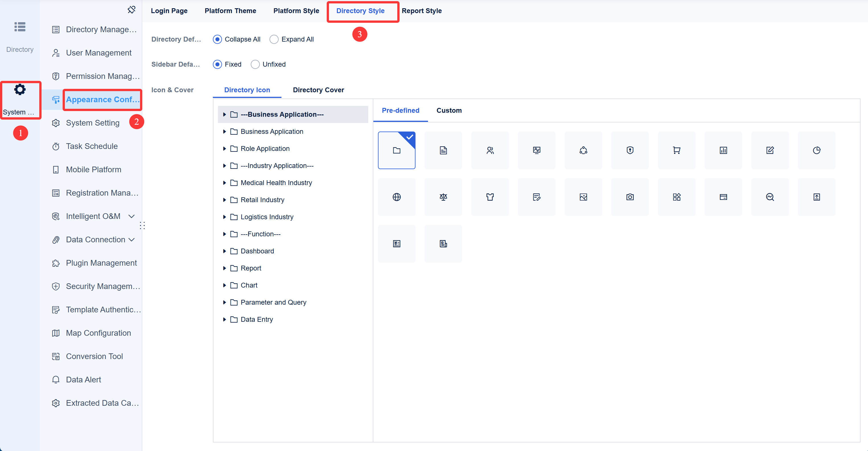Open Plugin Management in sidebar
The image size is (868, 451).
pos(101,263)
